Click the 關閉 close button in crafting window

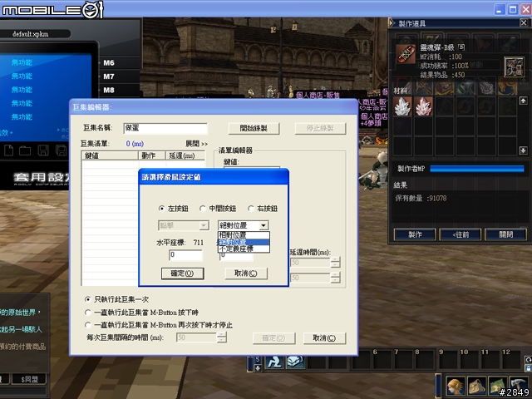[506, 234]
